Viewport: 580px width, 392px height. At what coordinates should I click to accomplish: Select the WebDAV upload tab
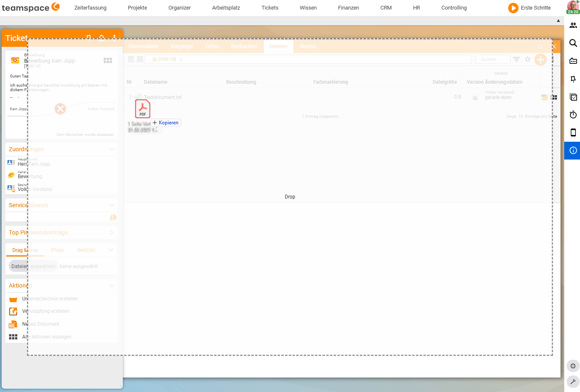pos(86,250)
